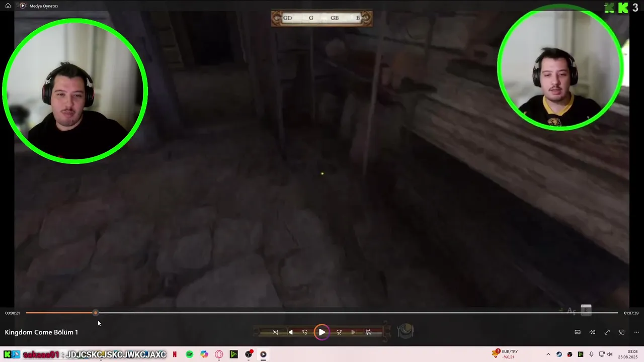Go to previous track in media player
The height and width of the screenshot is (362, 644).
coord(290,332)
